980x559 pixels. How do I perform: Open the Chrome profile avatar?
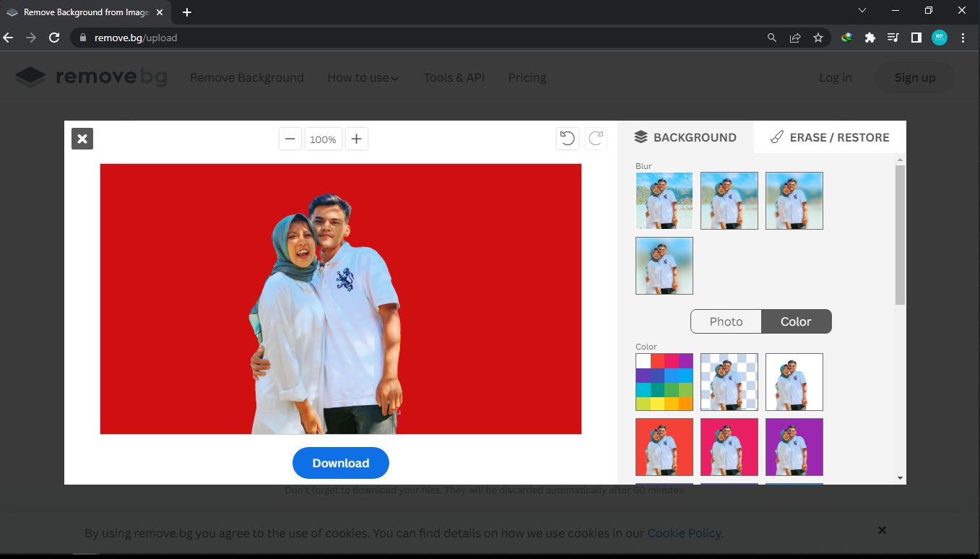940,38
